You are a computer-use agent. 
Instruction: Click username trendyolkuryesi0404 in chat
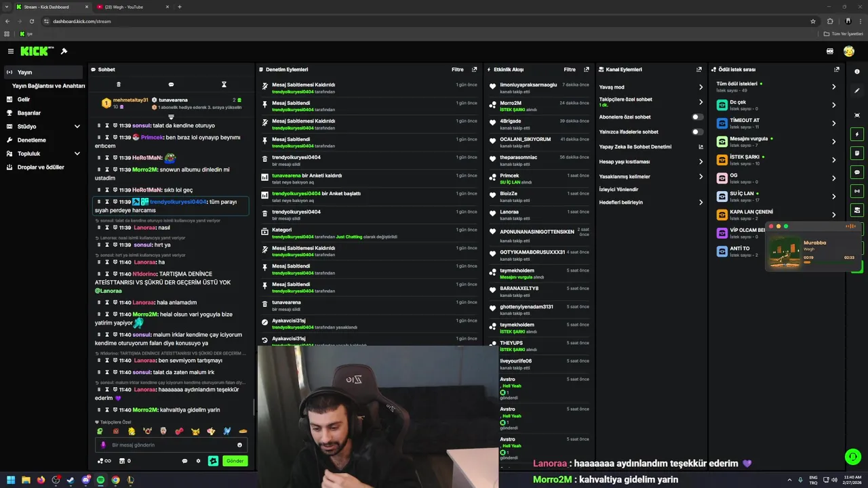point(178,202)
